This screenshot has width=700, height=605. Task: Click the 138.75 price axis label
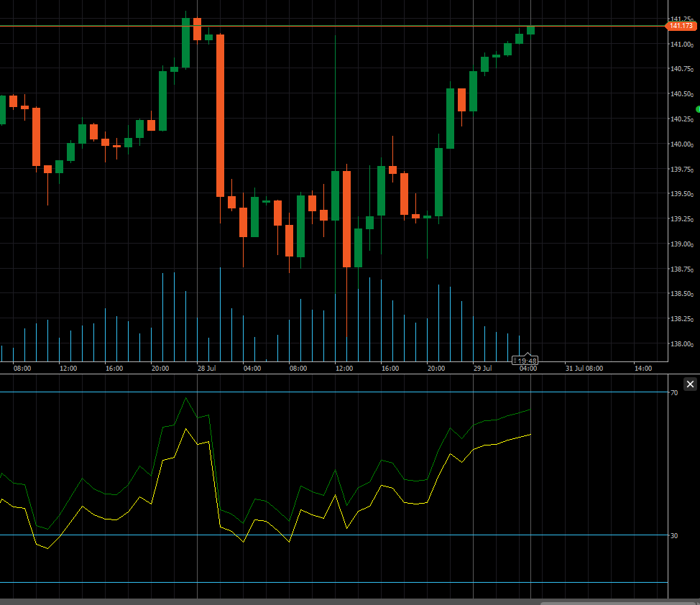pos(682,269)
